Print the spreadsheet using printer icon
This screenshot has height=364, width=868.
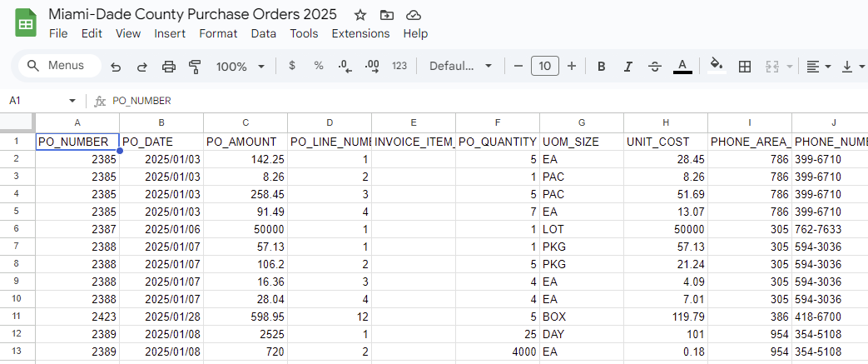169,67
